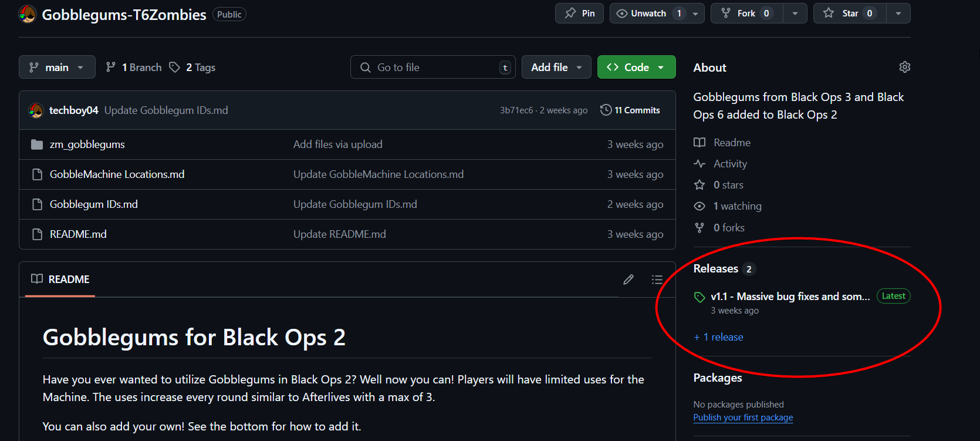Screen dimensions: 980x441
Task: Open the '+ 1 release' link
Action: pyautogui.click(x=718, y=337)
